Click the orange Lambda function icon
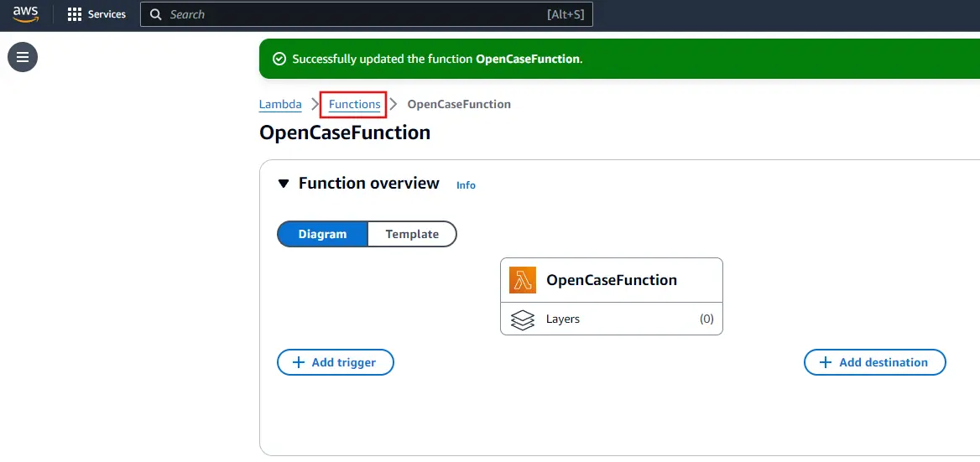The image size is (980, 462). click(x=523, y=280)
